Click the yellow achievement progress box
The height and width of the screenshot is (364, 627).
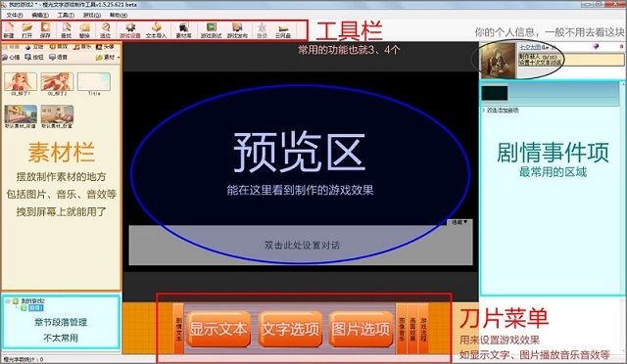(571, 60)
